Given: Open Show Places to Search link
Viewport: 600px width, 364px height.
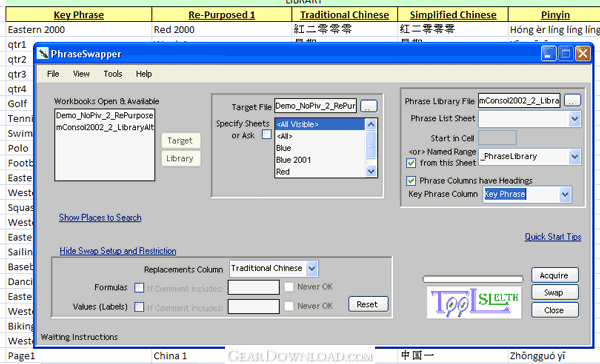Looking at the screenshot, I should (100, 217).
